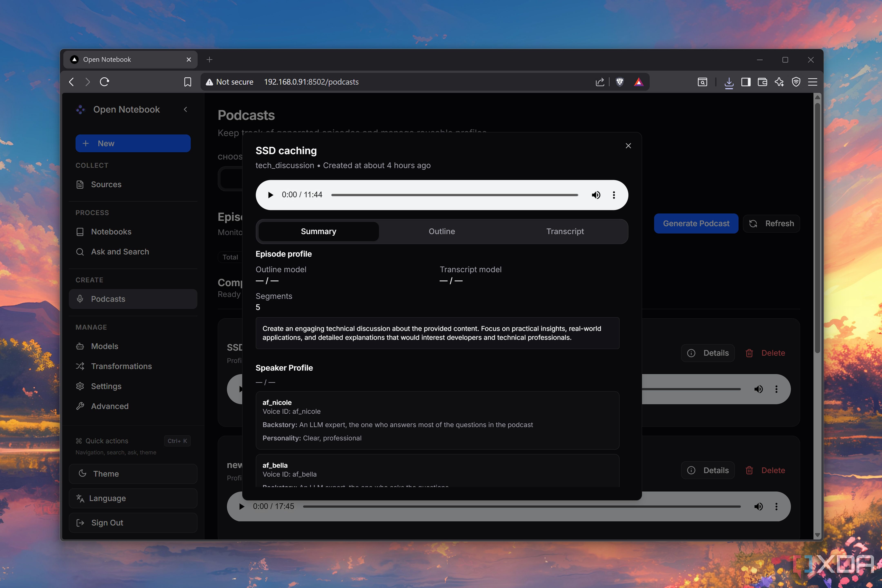Close the Open Notebook browser tab

tap(189, 60)
